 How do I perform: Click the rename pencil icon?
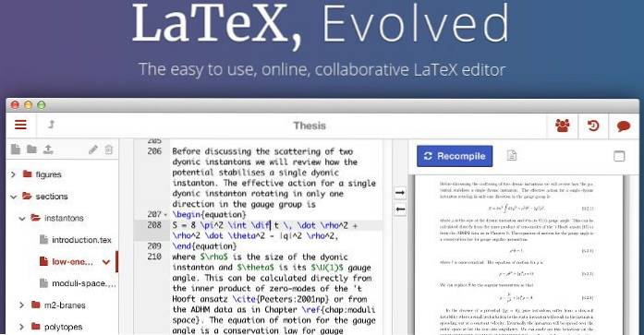pos(93,150)
